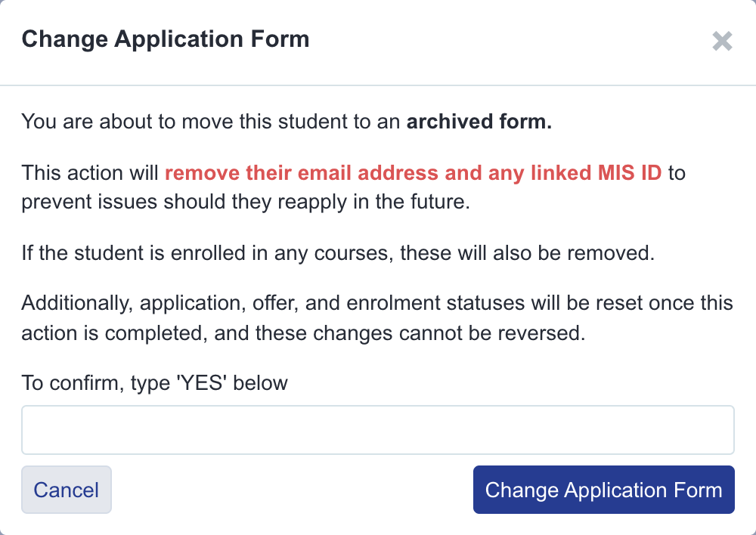This screenshot has height=535, width=756.
Task: Click the word 'to' after the red text
Action: [677, 172]
